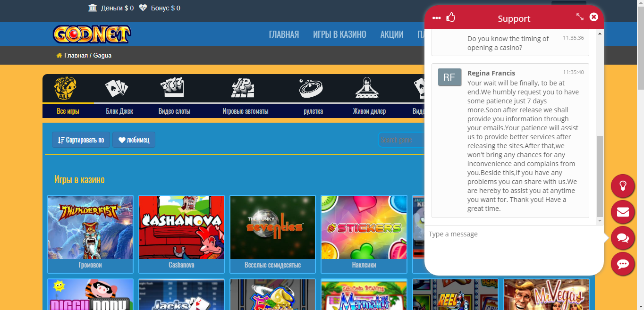644x310 pixels.
Task: Click the Игры в казино heading
Action: pos(79,179)
